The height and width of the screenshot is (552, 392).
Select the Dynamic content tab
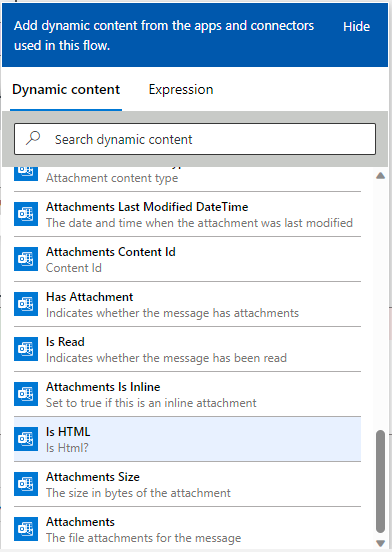tap(66, 89)
